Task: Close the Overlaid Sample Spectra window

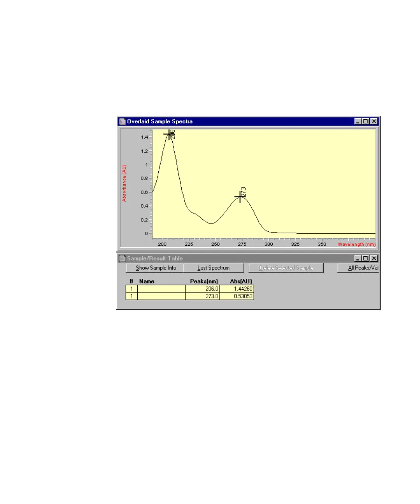Action: [x=374, y=121]
